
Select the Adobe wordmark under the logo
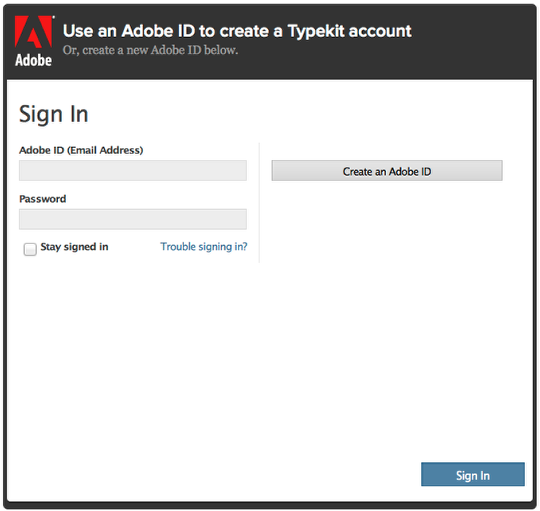click(33, 60)
